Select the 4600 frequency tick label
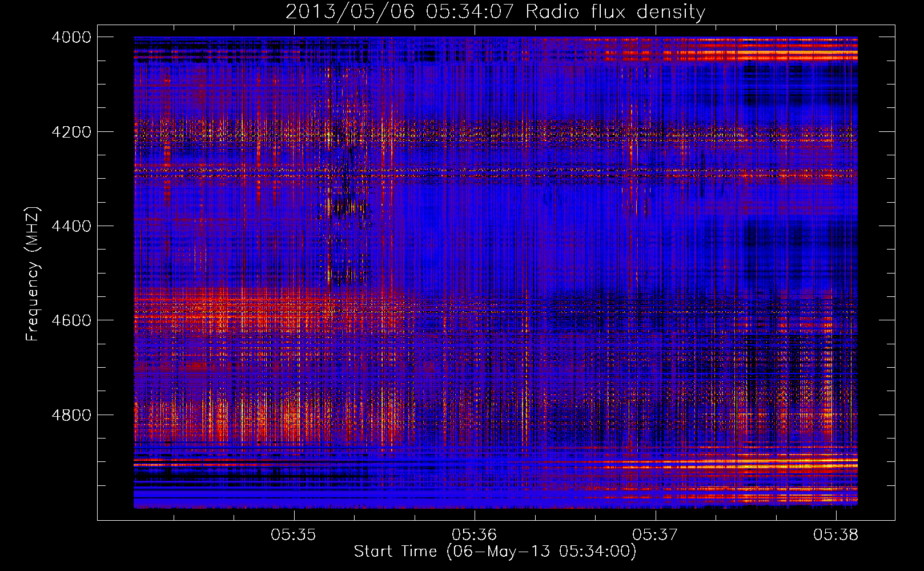The width and height of the screenshot is (924, 571). (x=71, y=320)
